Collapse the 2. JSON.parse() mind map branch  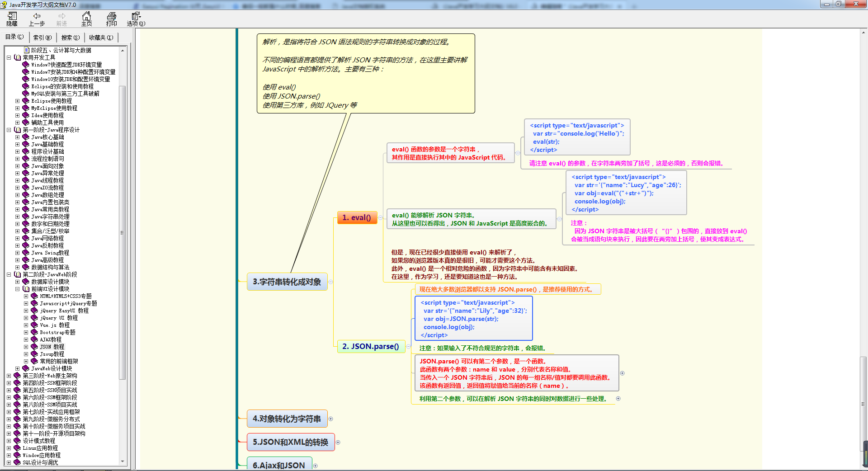click(408, 347)
